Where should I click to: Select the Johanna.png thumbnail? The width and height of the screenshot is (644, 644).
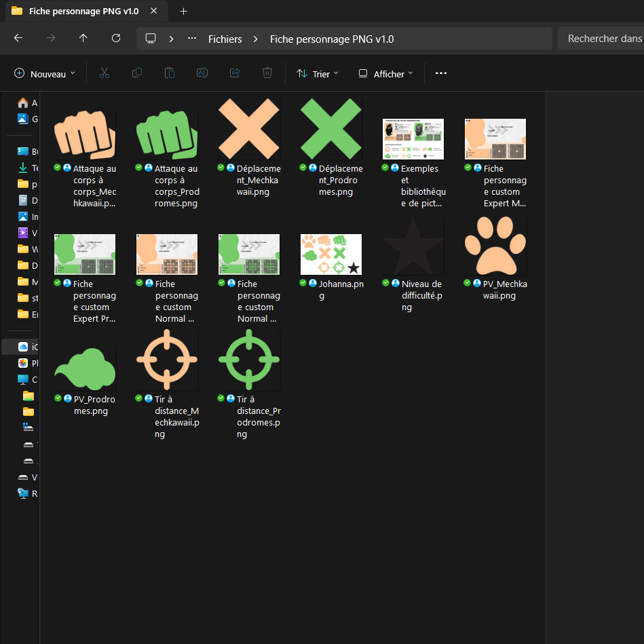point(331,254)
